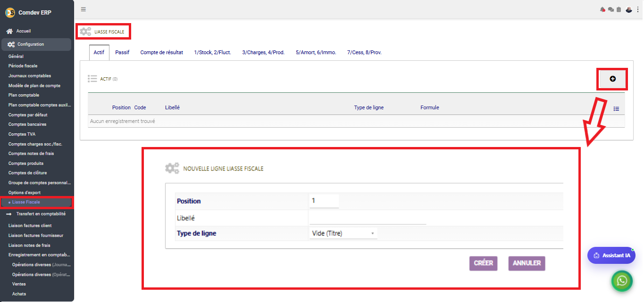
Task: Open the user profile avatar
Action: click(x=629, y=9)
